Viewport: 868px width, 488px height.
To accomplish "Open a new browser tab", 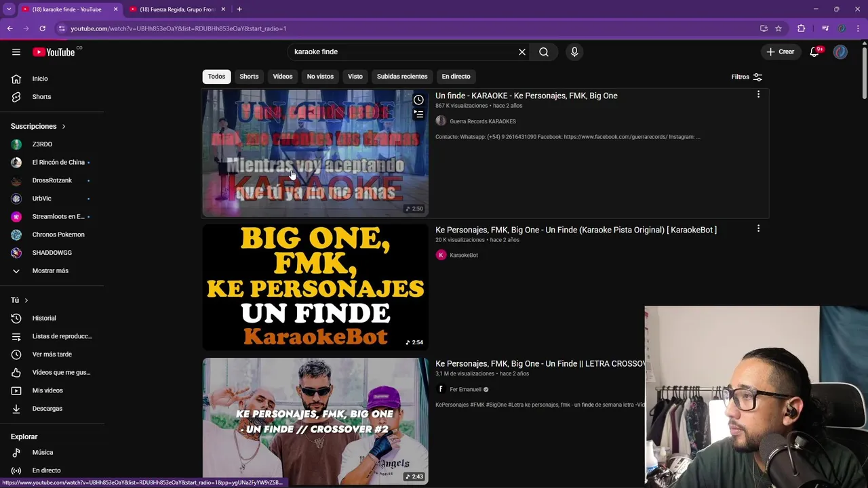I will (239, 9).
